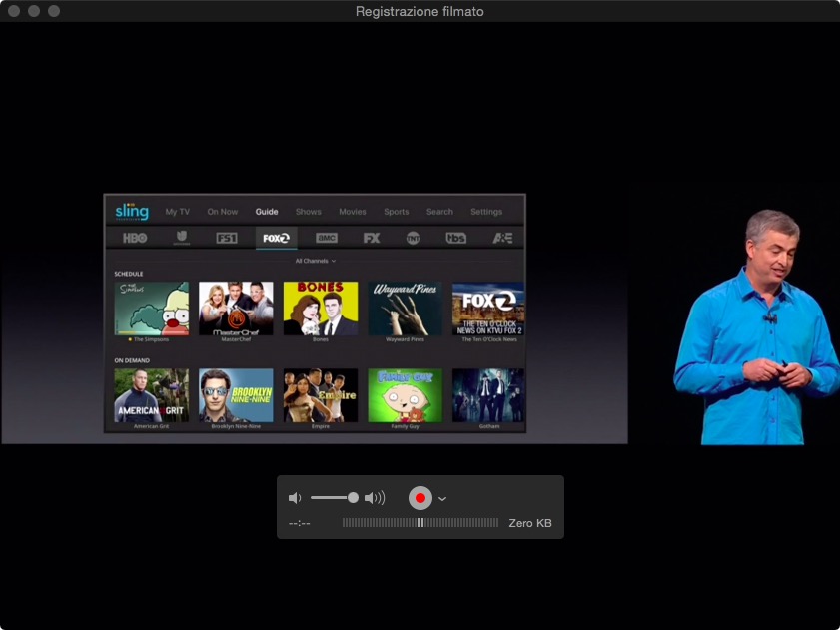Click the audio level meter bar
The height and width of the screenshot is (630, 840).
pos(420,523)
